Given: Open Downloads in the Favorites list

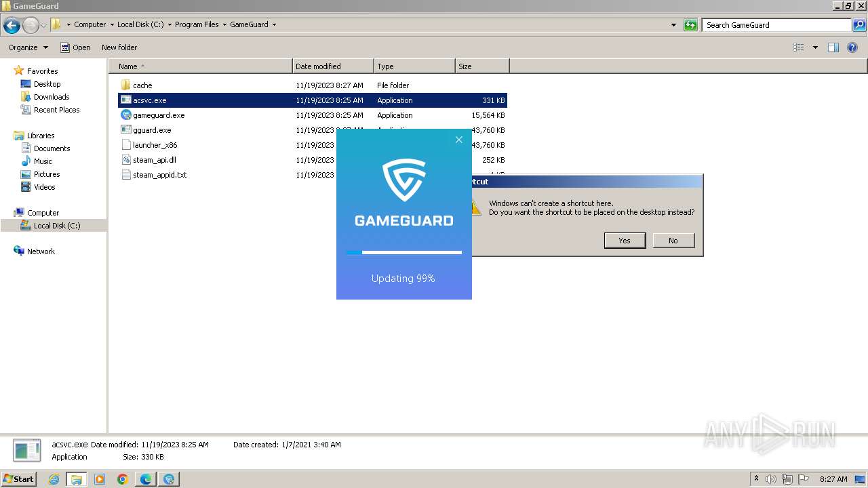Looking at the screenshot, I should [x=51, y=97].
